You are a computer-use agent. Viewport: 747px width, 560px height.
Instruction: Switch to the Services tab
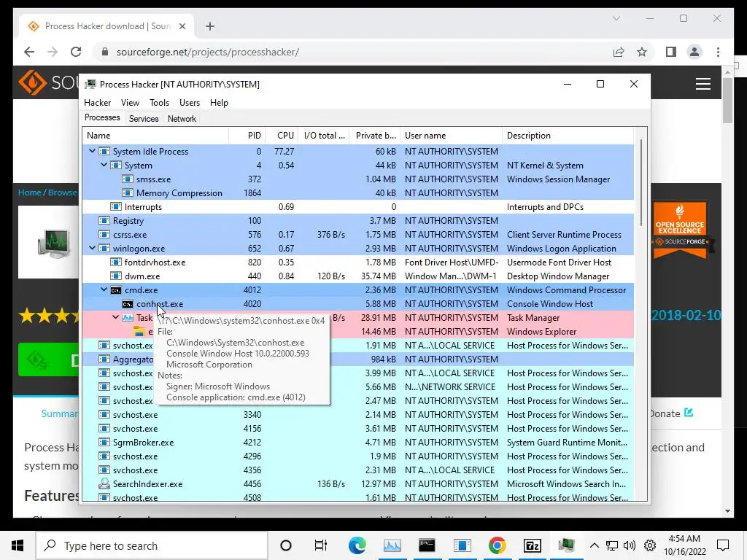pos(144,119)
